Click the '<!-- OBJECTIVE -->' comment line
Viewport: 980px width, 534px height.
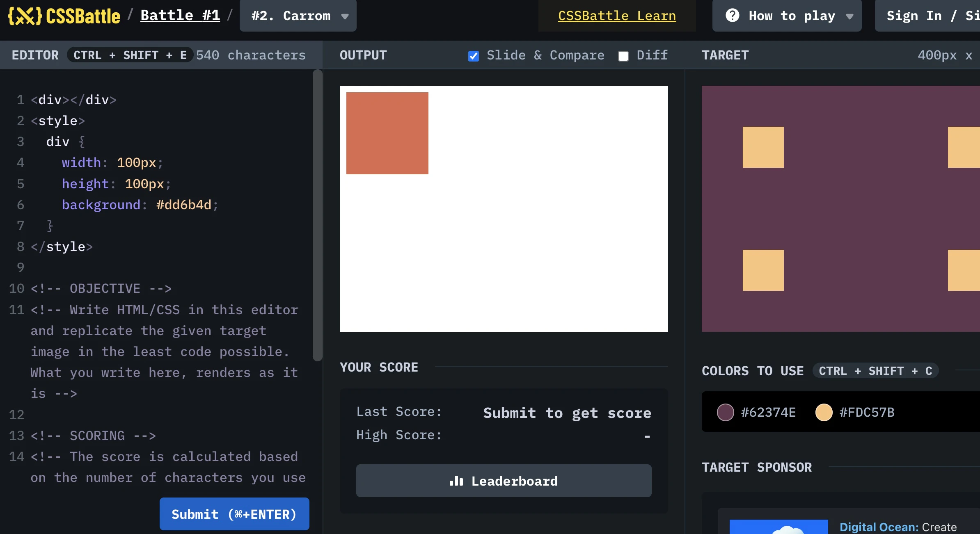tap(101, 288)
